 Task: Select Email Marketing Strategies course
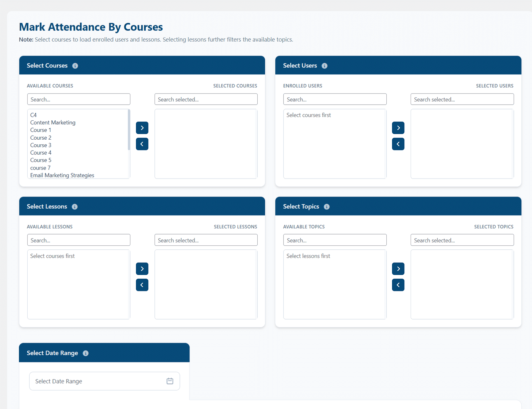[x=62, y=175]
